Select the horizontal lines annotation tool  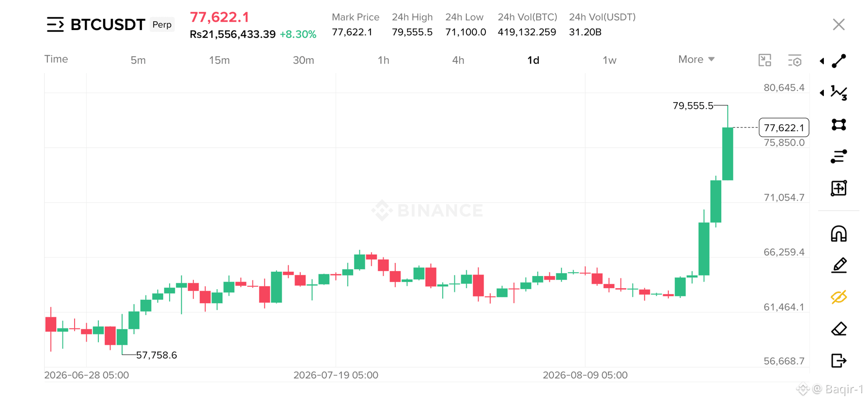tap(839, 156)
